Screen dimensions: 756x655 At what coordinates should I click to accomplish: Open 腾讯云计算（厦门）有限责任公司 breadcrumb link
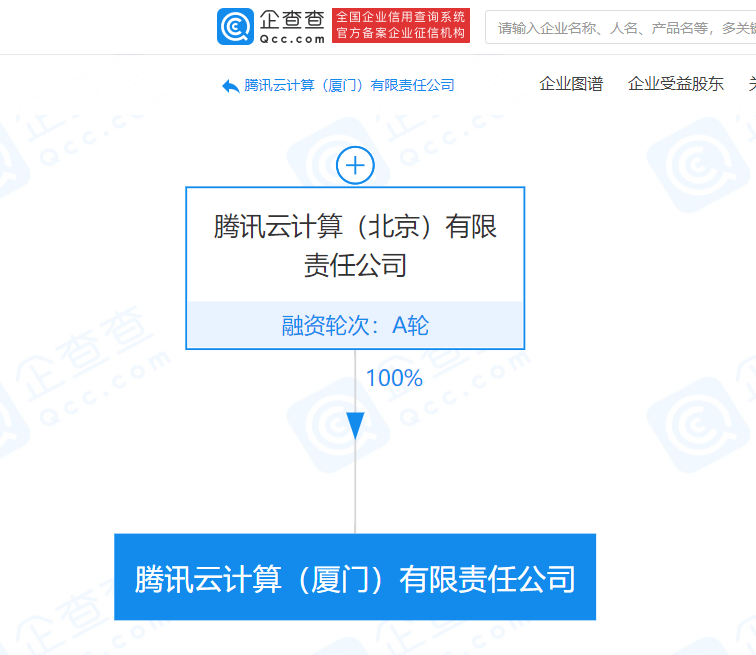(349, 85)
